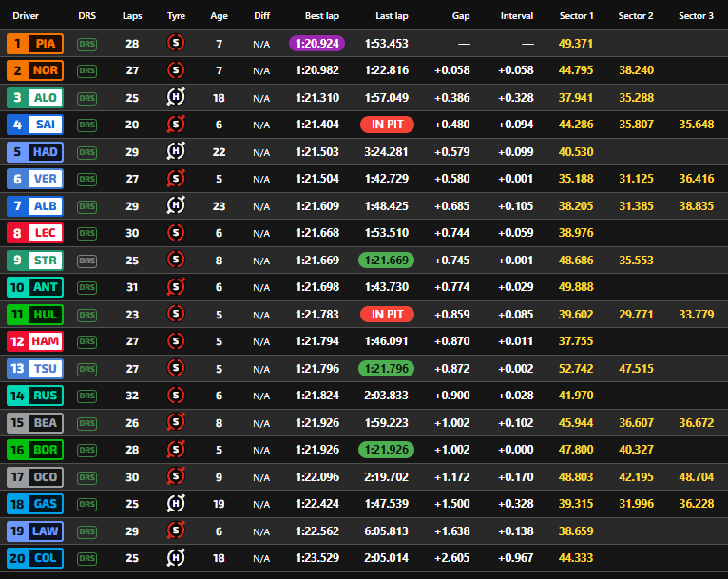Click the tyre icon in HAM's row
This screenshot has height=579, width=728.
176,341
